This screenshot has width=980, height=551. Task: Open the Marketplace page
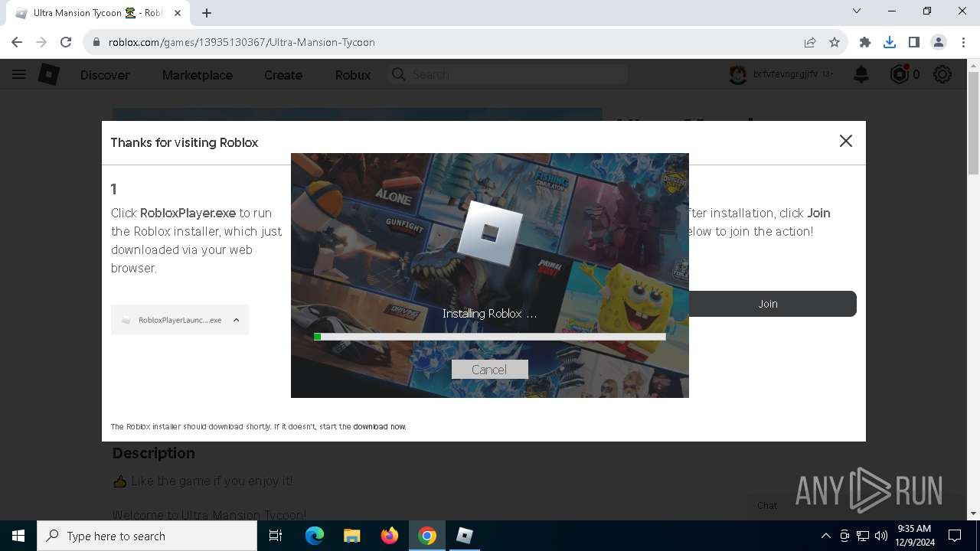pyautogui.click(x=198, y=75)
